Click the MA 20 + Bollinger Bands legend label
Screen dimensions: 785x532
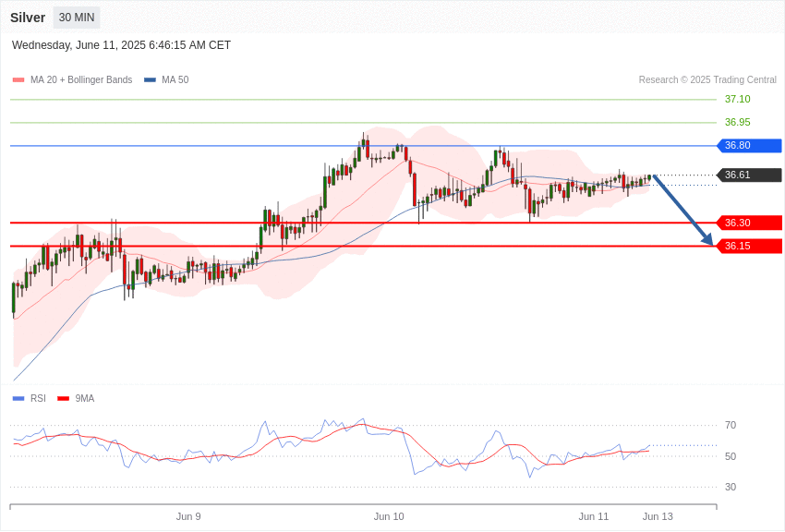point(81,79)
